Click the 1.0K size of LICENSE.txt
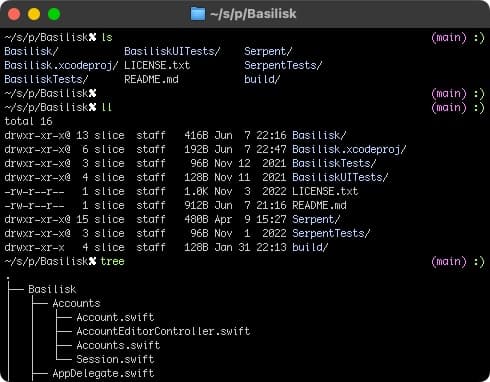Screen dimensions: 490x382 [196, 191]
